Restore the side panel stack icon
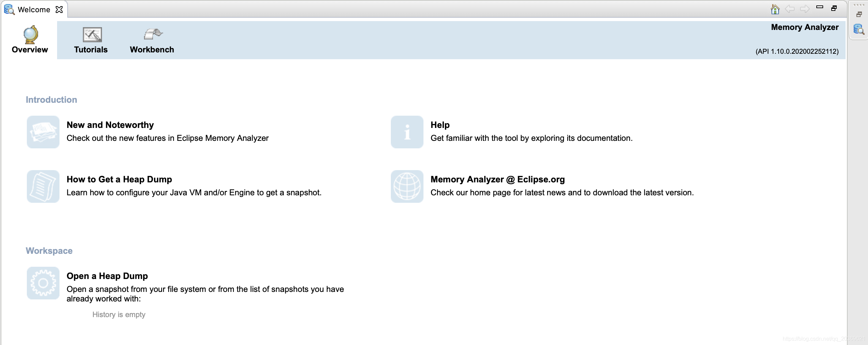The height and width of the screenshot is (345, 868). [859, 14]
